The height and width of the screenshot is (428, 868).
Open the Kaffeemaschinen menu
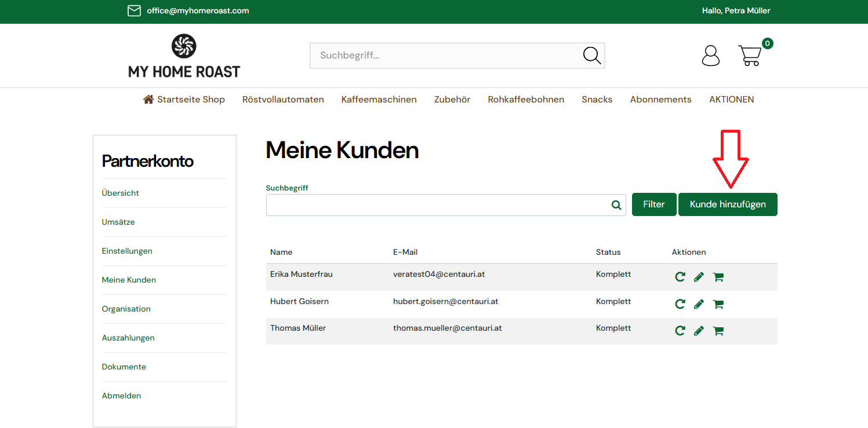coord(379,100)
